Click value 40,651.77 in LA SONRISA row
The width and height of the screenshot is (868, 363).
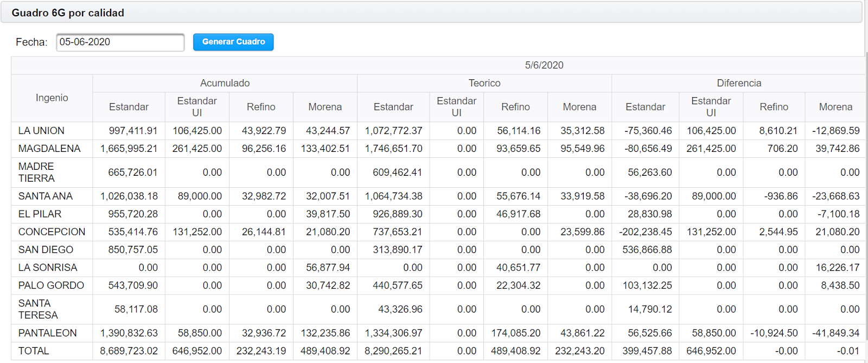click(519, 268)
